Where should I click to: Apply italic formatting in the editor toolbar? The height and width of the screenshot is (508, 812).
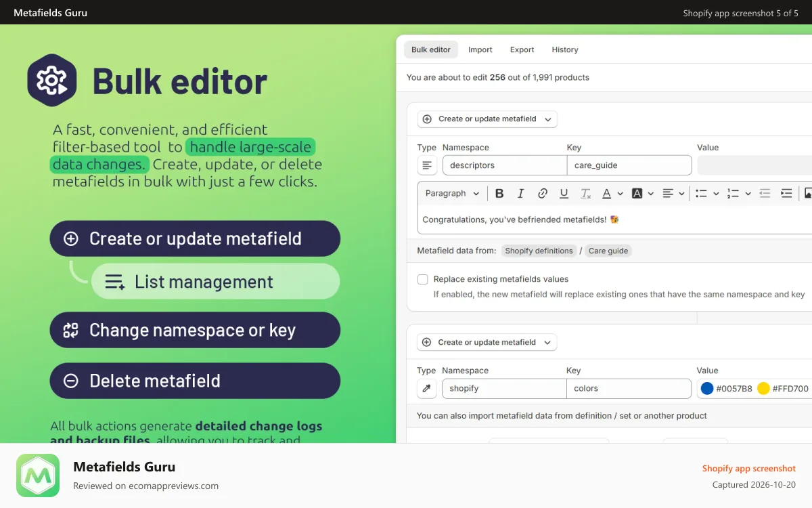(x=520, y=194)
